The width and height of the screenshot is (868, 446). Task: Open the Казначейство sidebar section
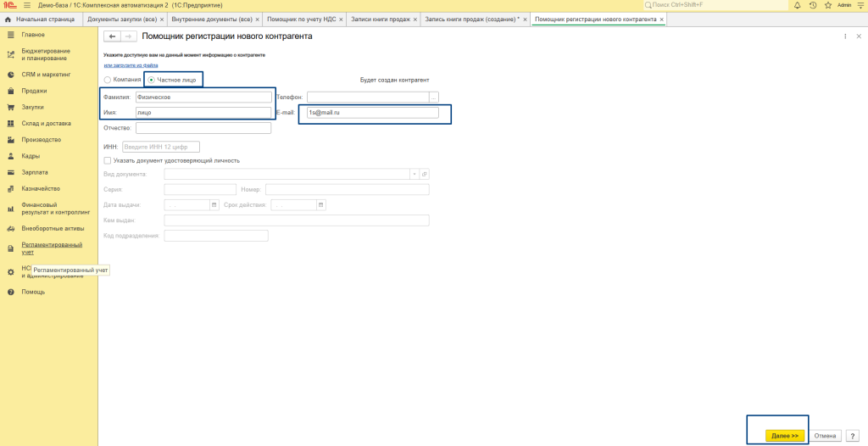(40, 188)
